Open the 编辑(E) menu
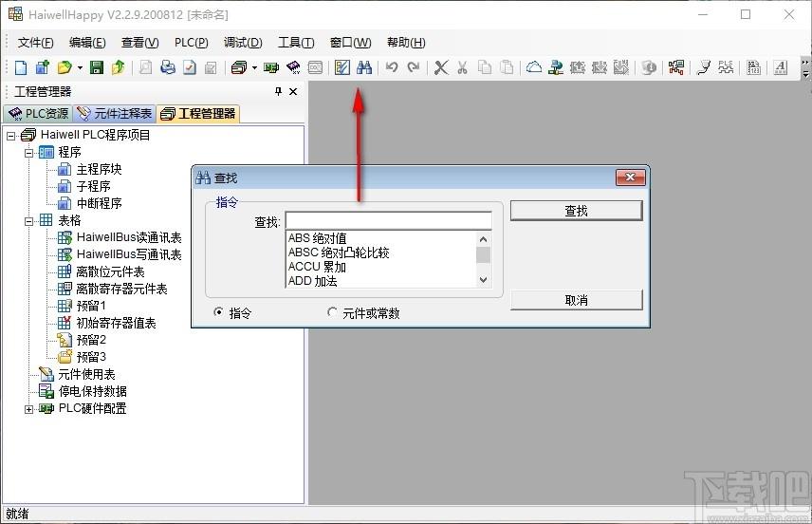Screen dimensions: 812x524 tap(87, 43)
